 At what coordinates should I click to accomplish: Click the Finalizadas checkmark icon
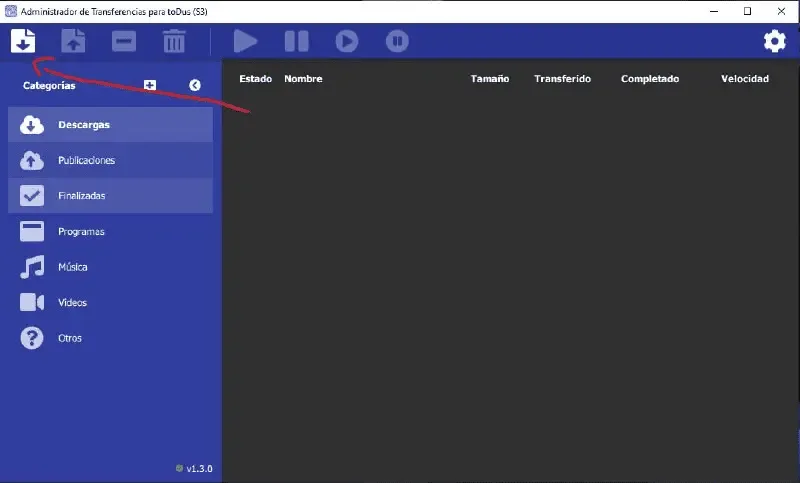(x=32, y=195)
